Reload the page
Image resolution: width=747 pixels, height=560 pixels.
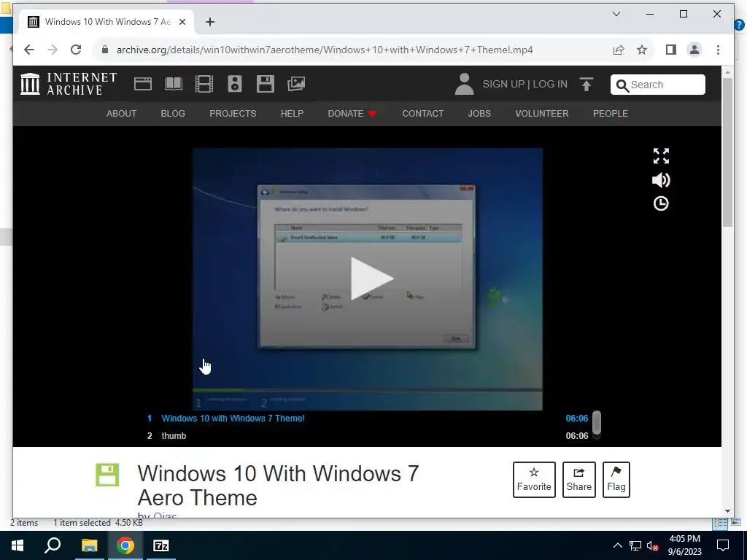click(76, 50)
